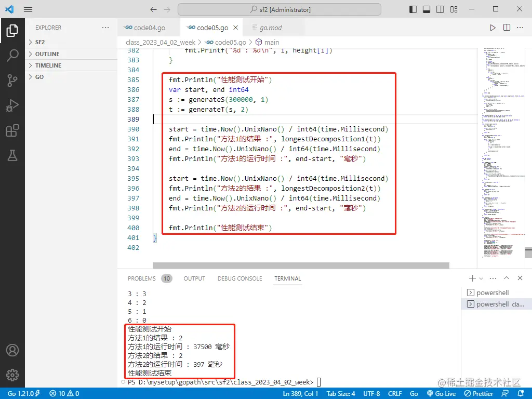Screen dimensions: 532x399
Task: Maximize the panel with up chevron
Action: (x=507, y=278)
